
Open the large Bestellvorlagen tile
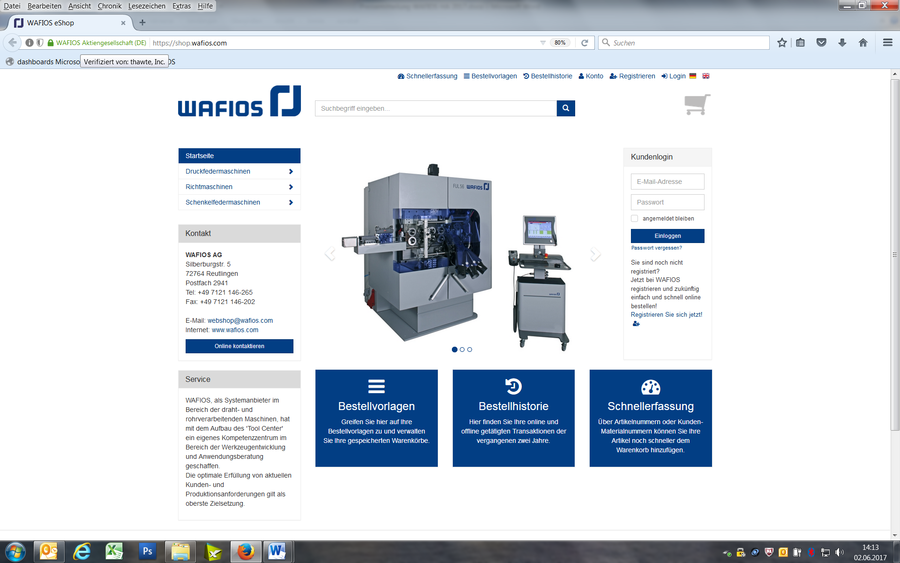point(377,418)
